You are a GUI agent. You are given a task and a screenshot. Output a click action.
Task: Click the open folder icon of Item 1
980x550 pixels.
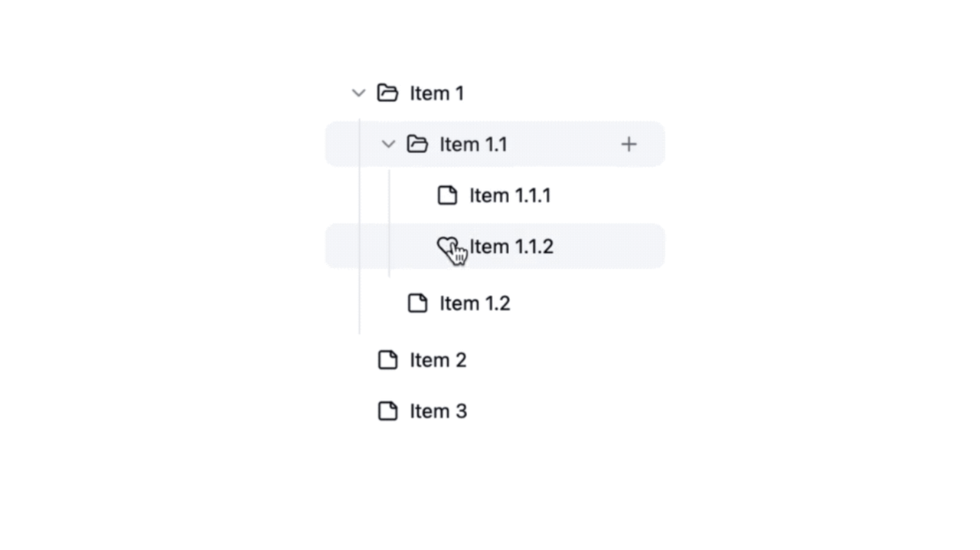click(x=388, y=93)
